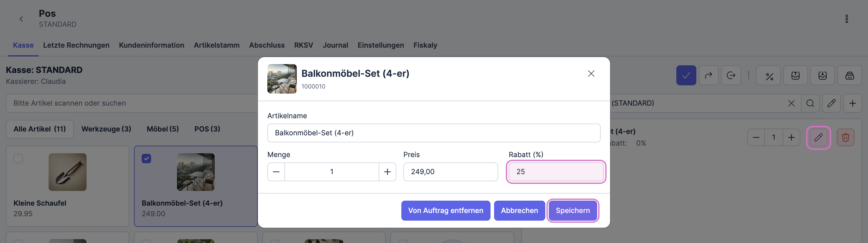Uncheck the Balkonmöbel-Set article checkbox
This screenshot has width=868, height=243.
[x=146, y=159]
